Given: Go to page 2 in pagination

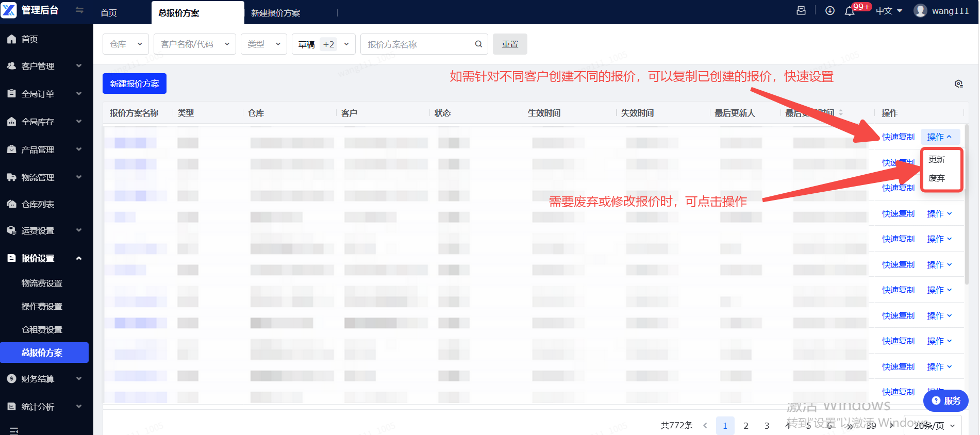Looking at the screenshot, I should pyautogui.click(x=745, y=426).
